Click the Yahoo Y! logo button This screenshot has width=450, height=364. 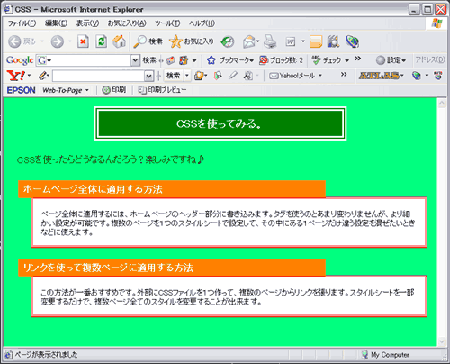tap(15, 76)
